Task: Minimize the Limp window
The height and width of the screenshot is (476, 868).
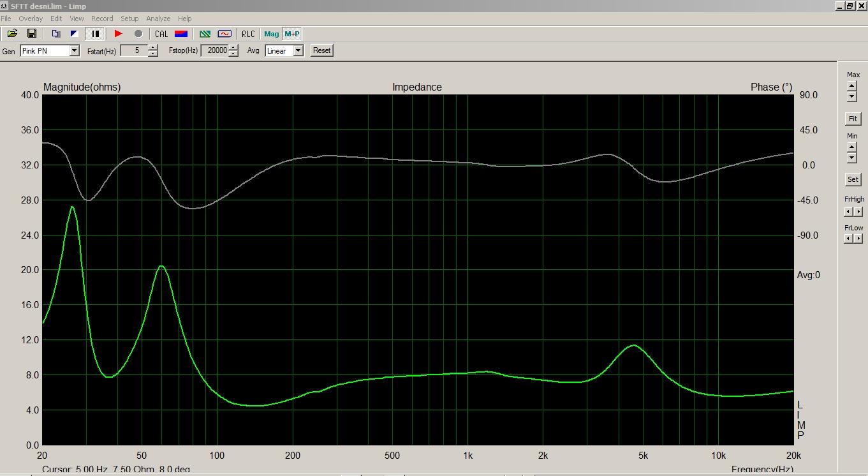Action: pyautogui.click(x=839, y=6)
